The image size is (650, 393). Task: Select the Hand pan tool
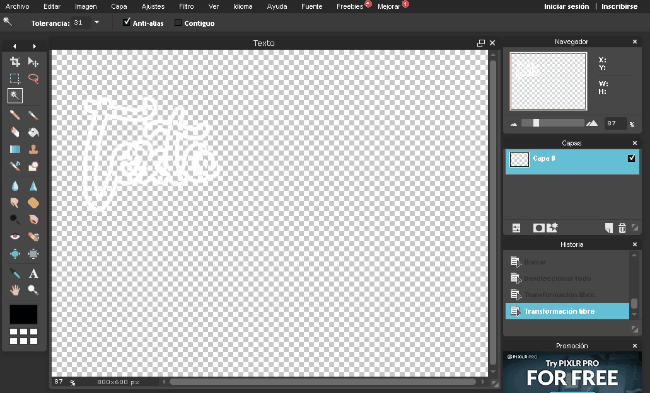coord(15,290)
